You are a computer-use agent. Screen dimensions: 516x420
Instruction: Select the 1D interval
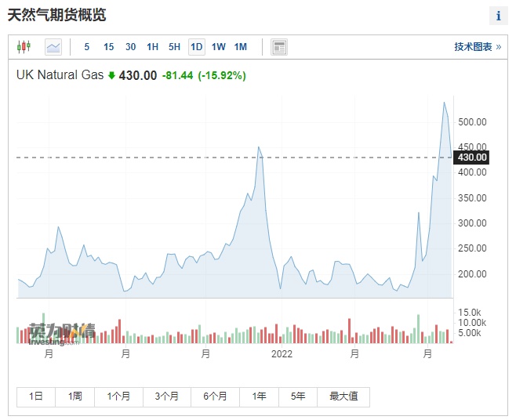(x=196, y=47)
